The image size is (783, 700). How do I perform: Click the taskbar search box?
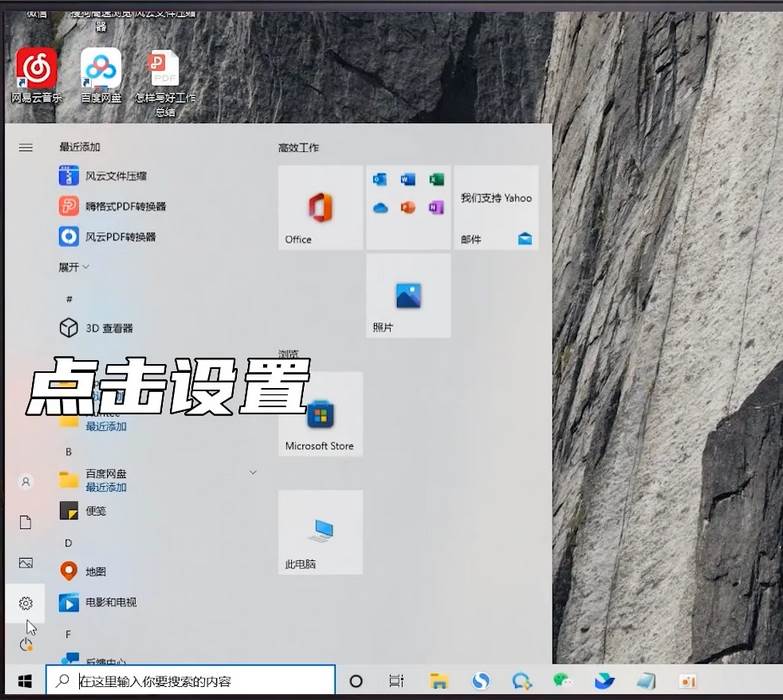pos(190,681)
